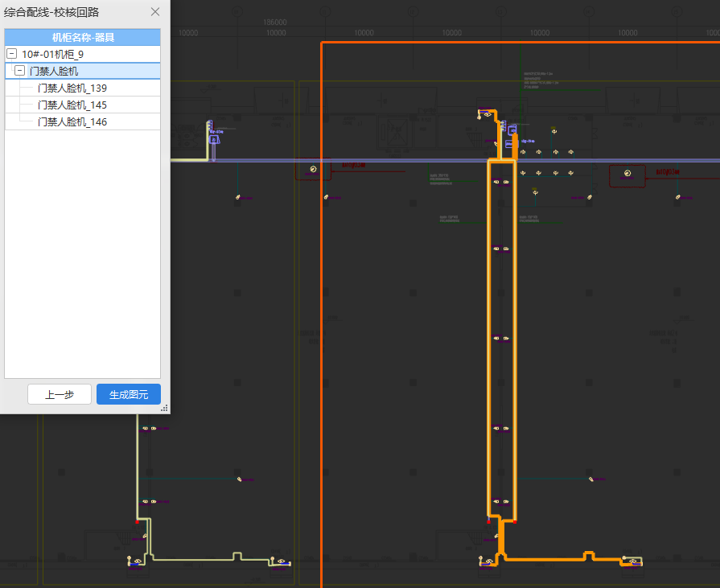Click the circular device symbol in left red box
Viewport: 720px width, 588px height.
pos(313,170)
